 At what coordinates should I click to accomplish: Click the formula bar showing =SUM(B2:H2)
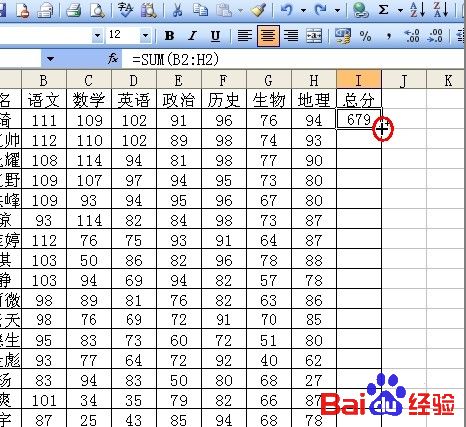(293, 59)
